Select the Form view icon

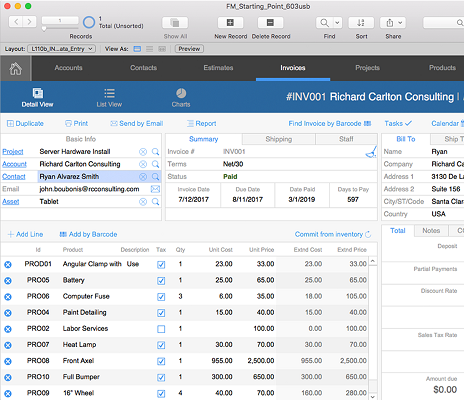137,49
